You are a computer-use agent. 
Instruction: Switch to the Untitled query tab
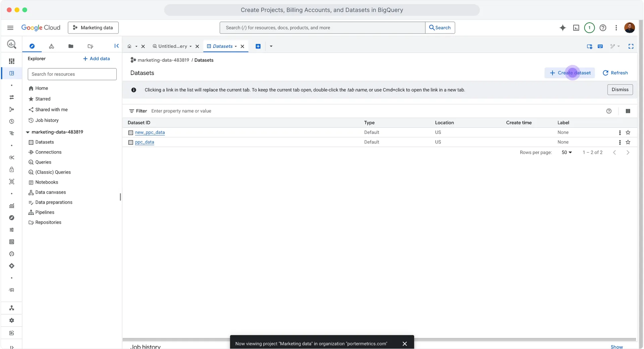172,46
